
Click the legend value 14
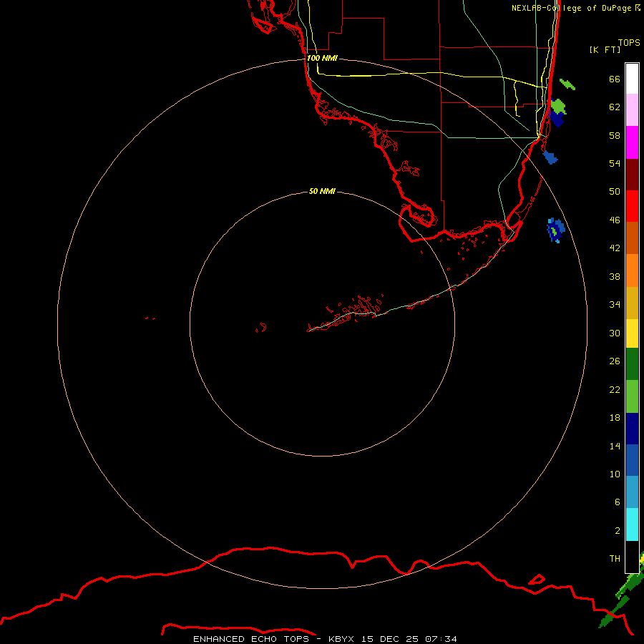tap(615, 446)
